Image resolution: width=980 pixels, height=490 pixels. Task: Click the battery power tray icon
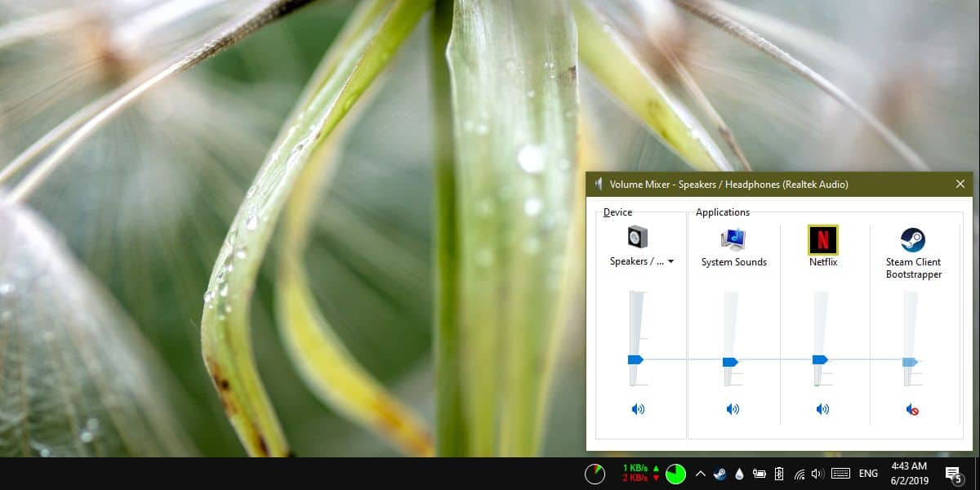[759, 474]
